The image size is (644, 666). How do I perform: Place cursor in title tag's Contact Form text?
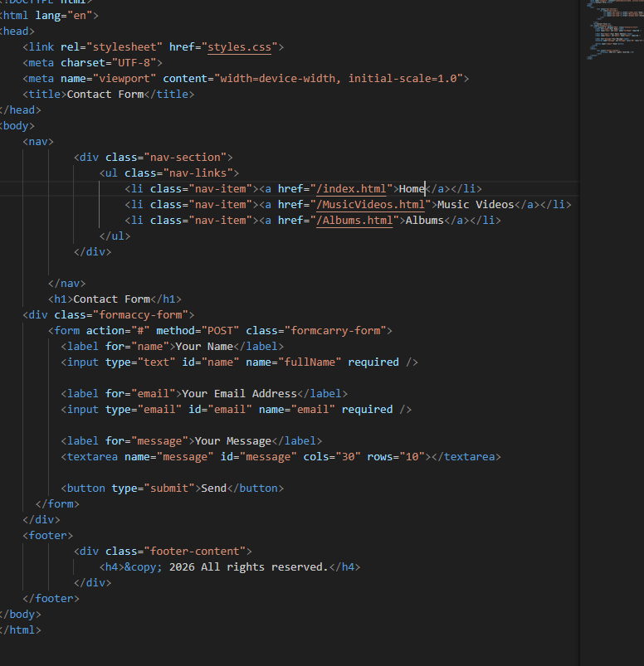(105, 95)
